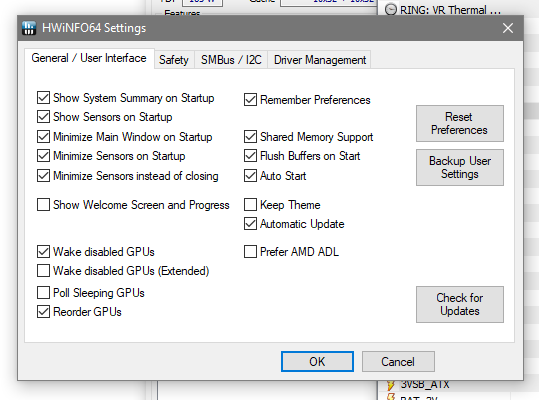Image resolution: width=539 pixels, height=400 pixels.
Task: Click the Reset Preferences button
Action: pyautogui.click(x=460, y=123)
